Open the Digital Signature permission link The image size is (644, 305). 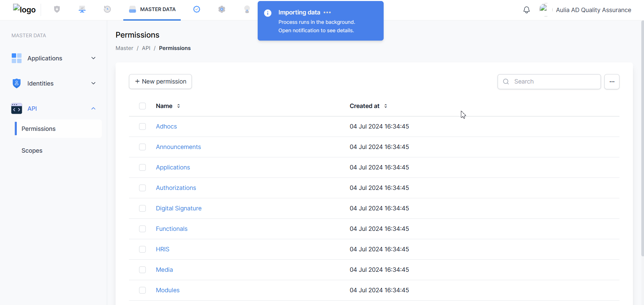pyautogui.click(x=179, y=208)
